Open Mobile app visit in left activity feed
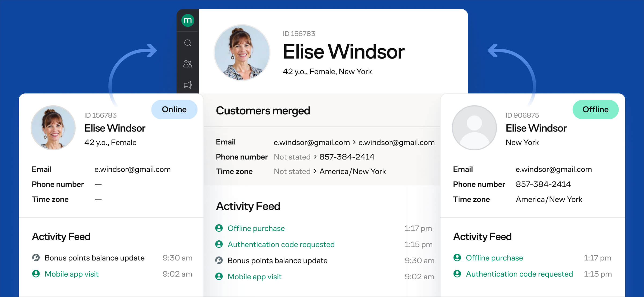Image resolution: width=644 pixels, height=297 pixels. 71,274
